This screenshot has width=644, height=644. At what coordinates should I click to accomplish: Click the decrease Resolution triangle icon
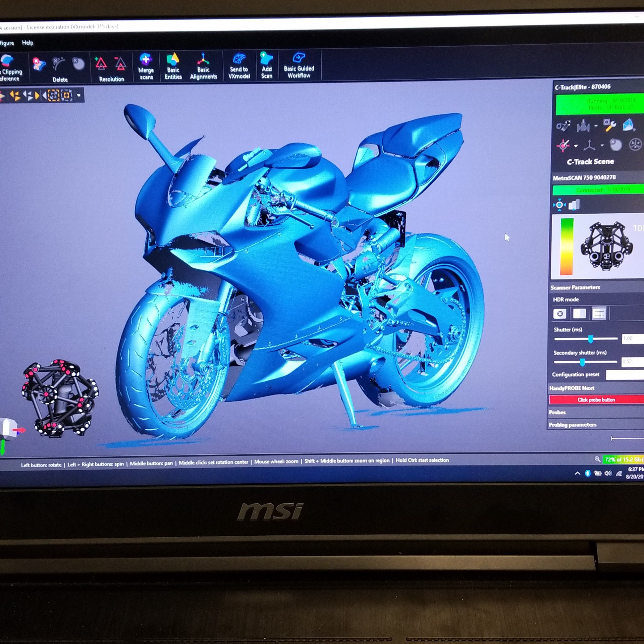click(x=120, y=63)
